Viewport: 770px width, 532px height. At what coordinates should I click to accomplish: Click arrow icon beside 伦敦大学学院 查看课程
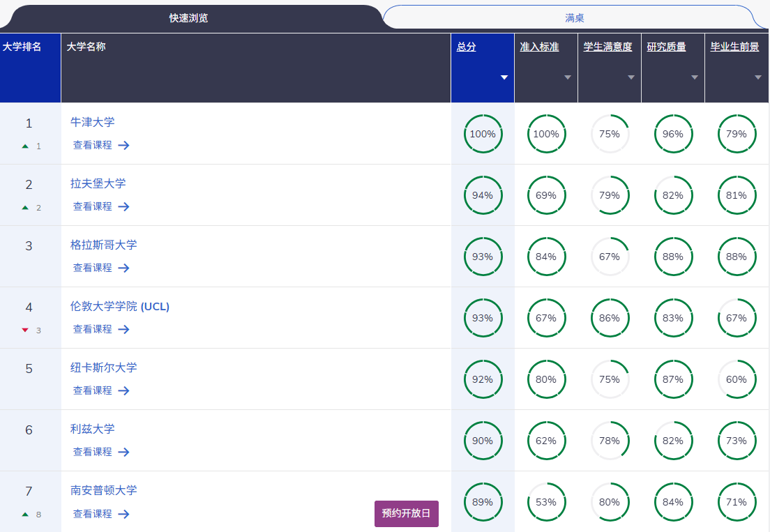point(123,329)
